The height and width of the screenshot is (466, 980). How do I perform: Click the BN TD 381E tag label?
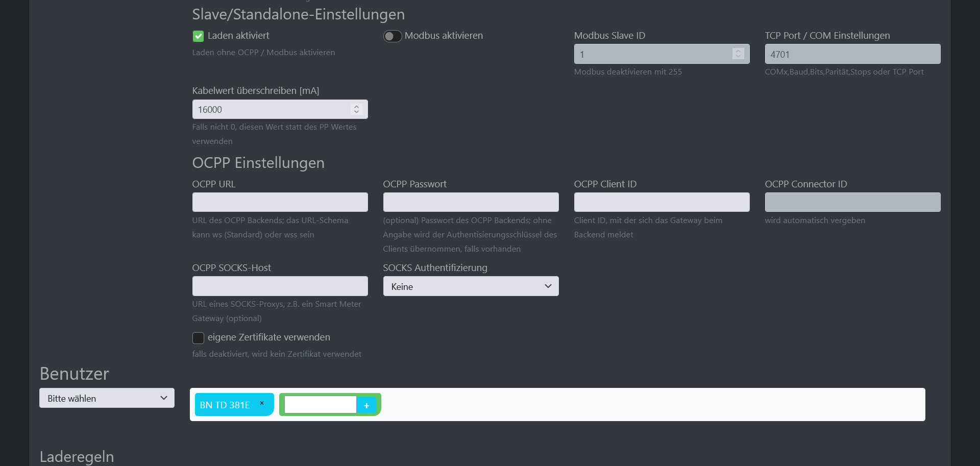(225, 405)
